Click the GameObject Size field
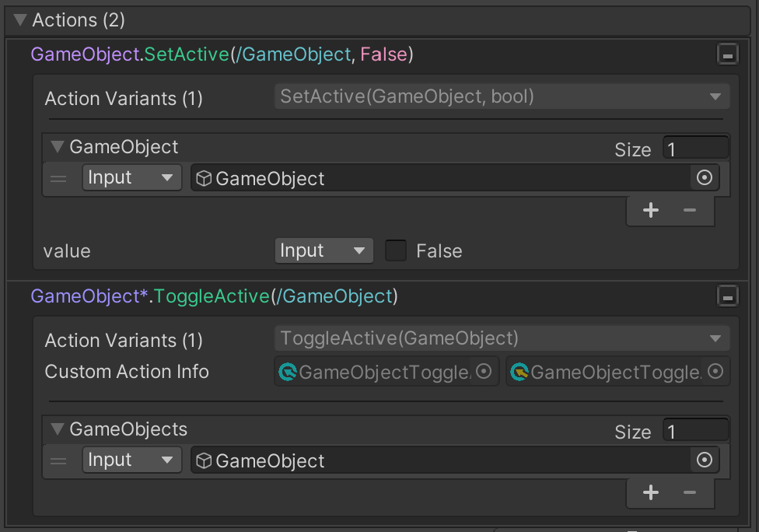The image size is (759, 532). [695, 148]
